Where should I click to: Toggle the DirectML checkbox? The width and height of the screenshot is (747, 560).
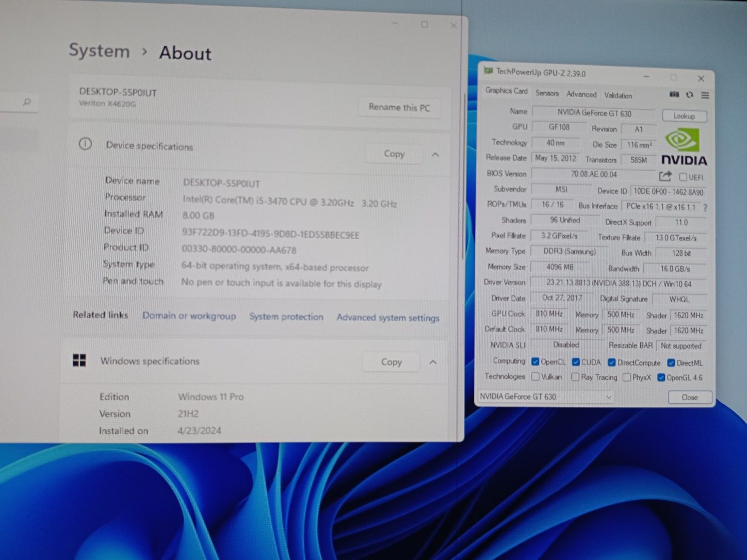[671, 363]
